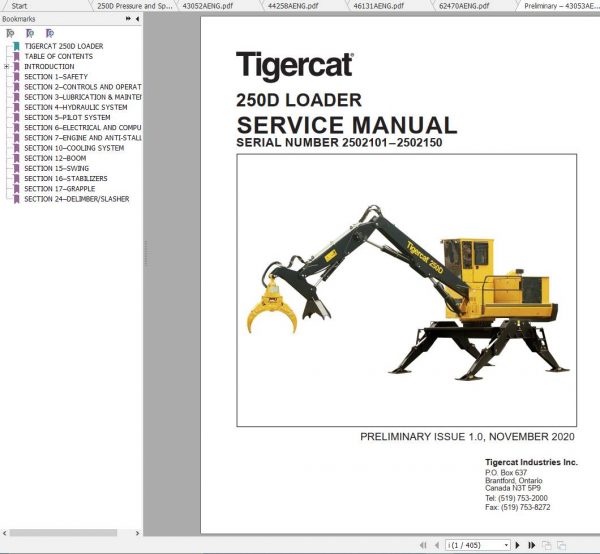600x554 pixels.
Task: Switch to the Start tab
Action: click(20, 6)
